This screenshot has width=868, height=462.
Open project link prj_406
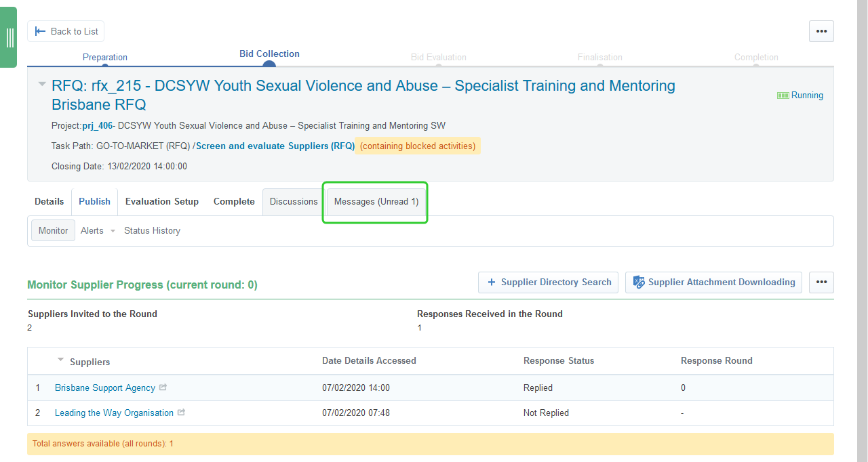97,126
